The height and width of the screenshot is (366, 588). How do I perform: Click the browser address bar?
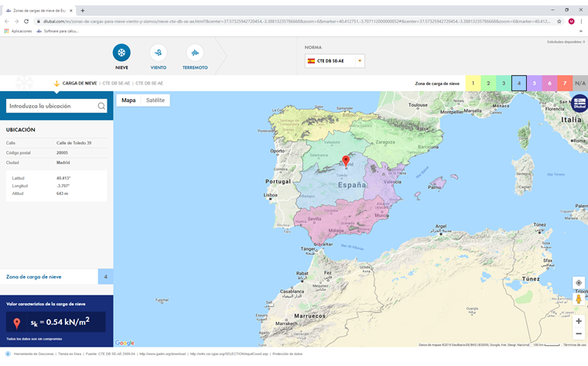(296, 22)
